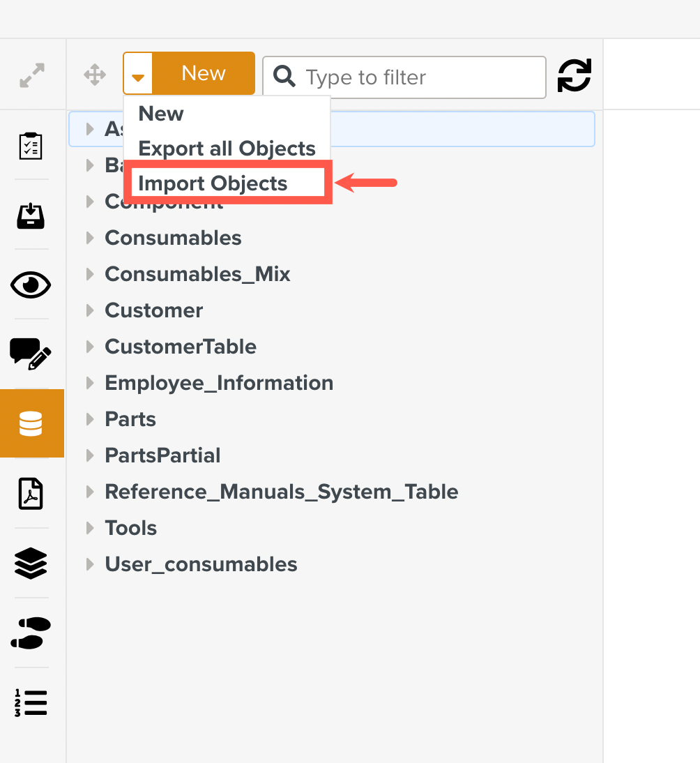Select the orange database objects icon
Viewport: 700px width, 763px height.
point(31,423)
